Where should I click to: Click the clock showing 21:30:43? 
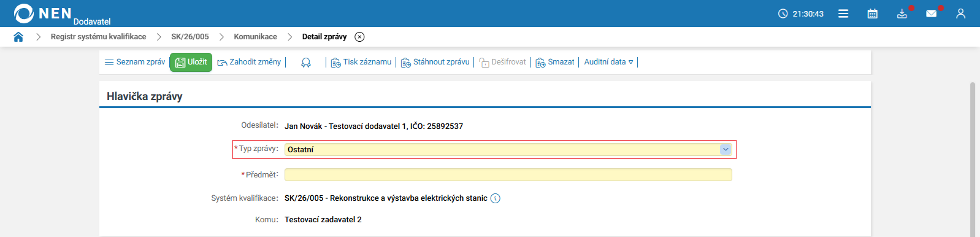pyautogui.click(x=801, y=14)
